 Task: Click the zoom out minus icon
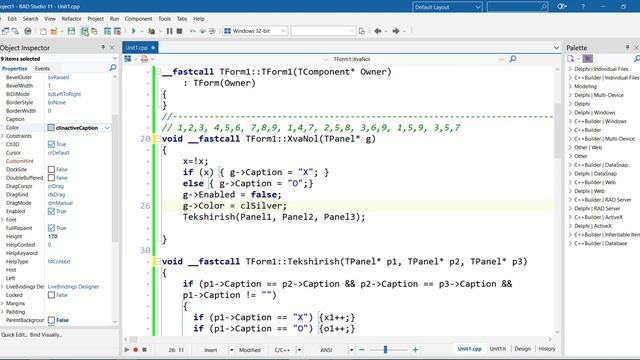pyautogui.click(x=362, y=350)
